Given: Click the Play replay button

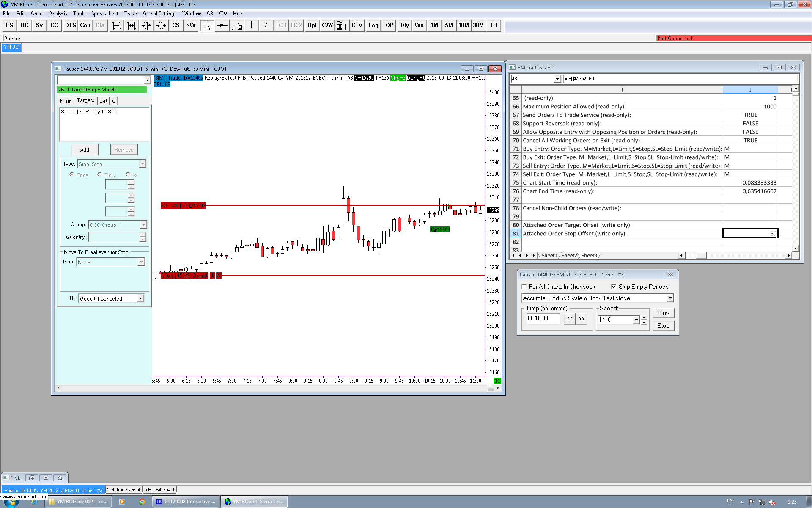Looking at the screenshot, I should [x=663, y=313].
